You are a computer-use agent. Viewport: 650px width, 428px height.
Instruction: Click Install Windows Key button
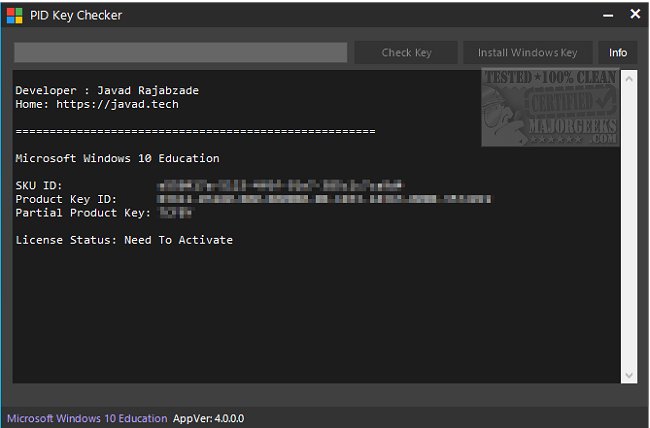click(527, 53)
